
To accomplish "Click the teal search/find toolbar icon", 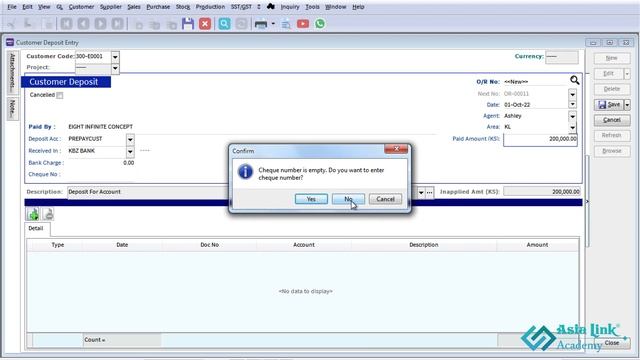I will pos(224,24).
